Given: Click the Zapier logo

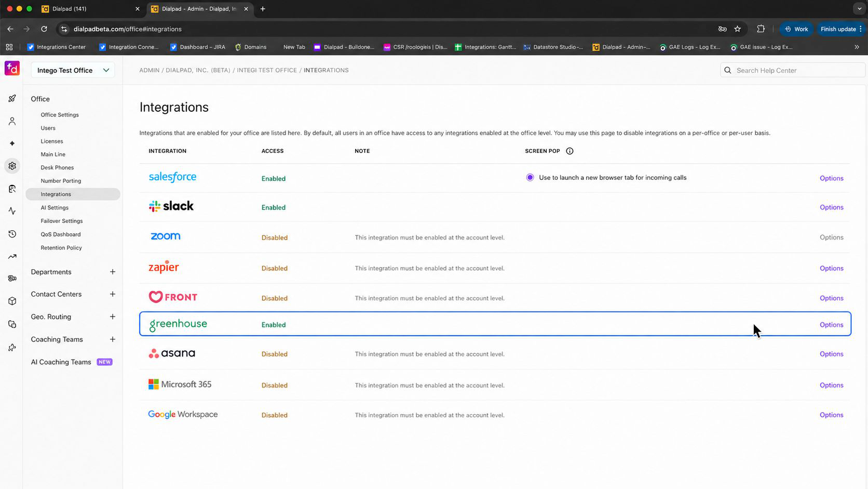Looking at the screenshot, I should (164, 267).
